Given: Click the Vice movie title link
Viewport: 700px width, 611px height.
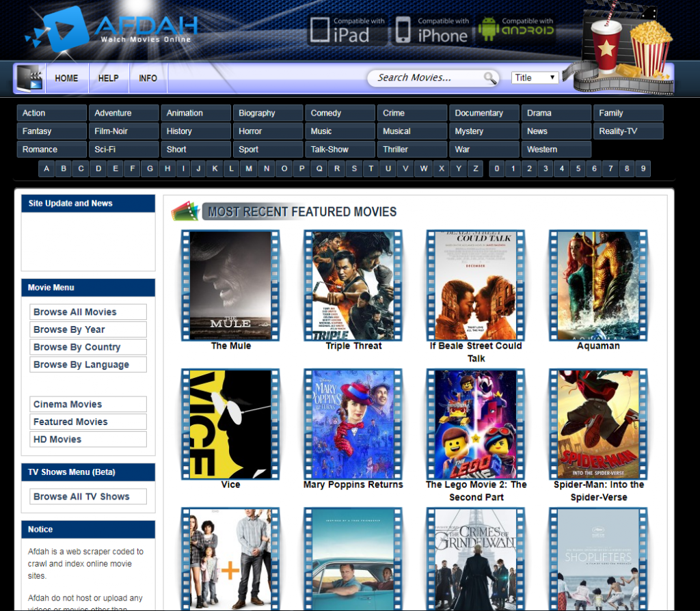Looking at the screenshot, I should [x=231, y=485].
